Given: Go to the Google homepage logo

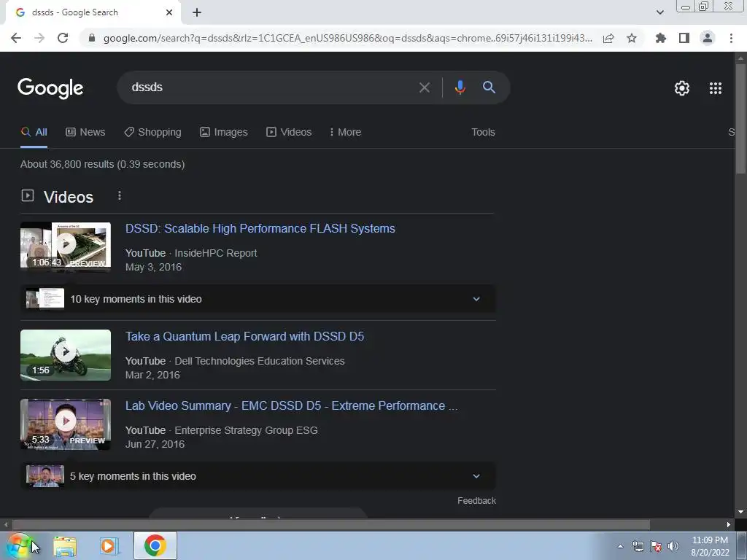Looking at the screenshot, I should pos(50,88).
